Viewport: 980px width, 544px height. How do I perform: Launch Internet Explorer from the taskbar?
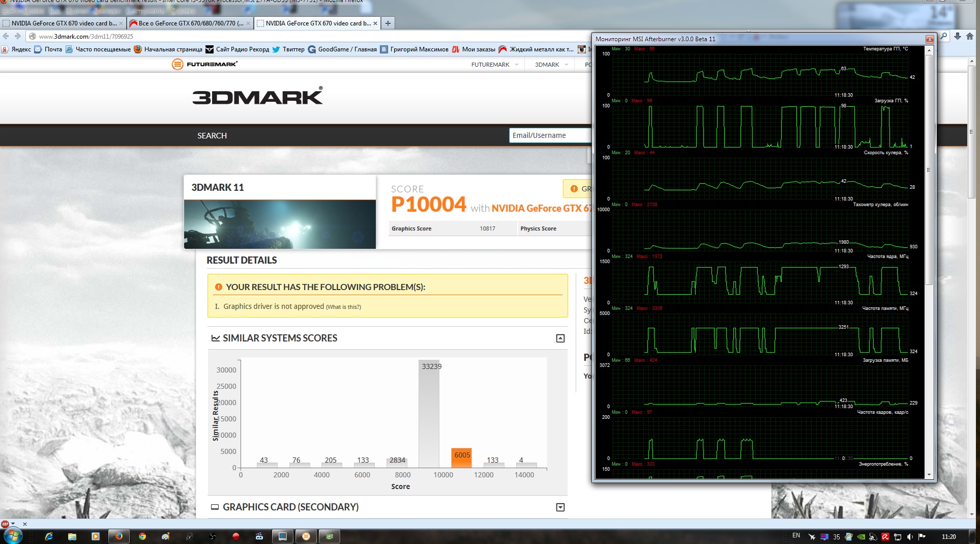pyautogui.click(x=49, y=536)
